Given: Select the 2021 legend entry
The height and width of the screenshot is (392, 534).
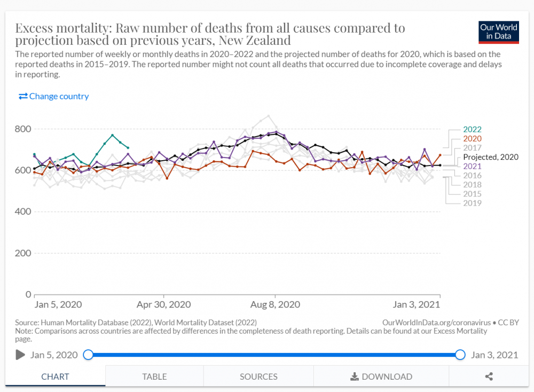Looking at the screenshot, I should (472, 166).
